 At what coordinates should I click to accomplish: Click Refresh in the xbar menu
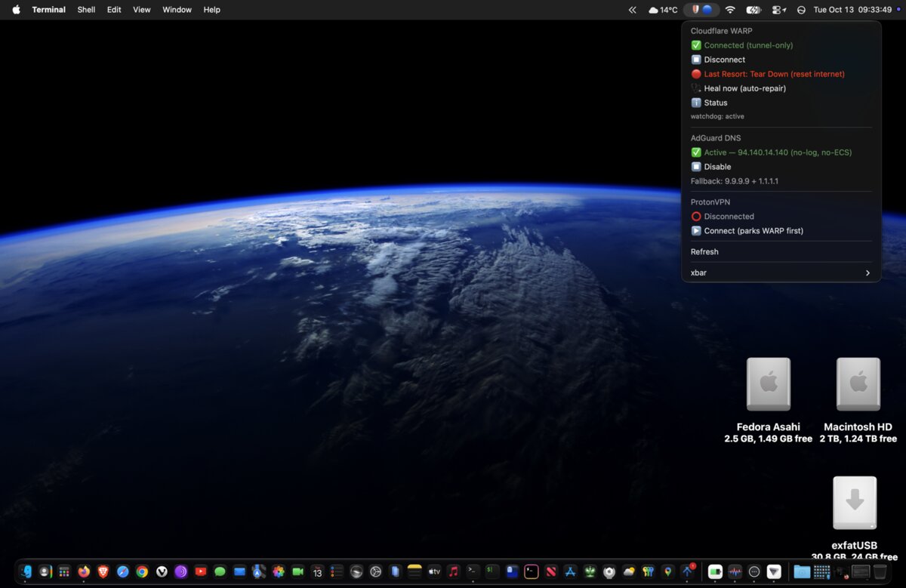pyautogui.click(x=781, y=251)
